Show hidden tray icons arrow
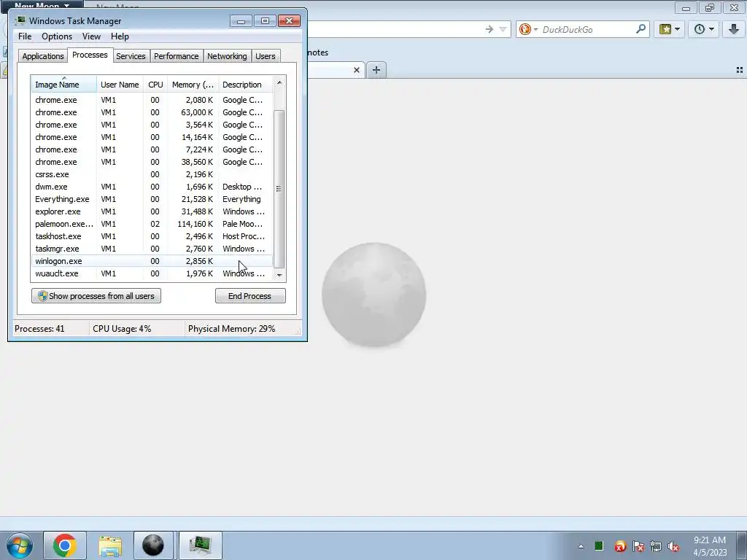The height and width of the screenshot is (560, 747). tap(581, 546)
